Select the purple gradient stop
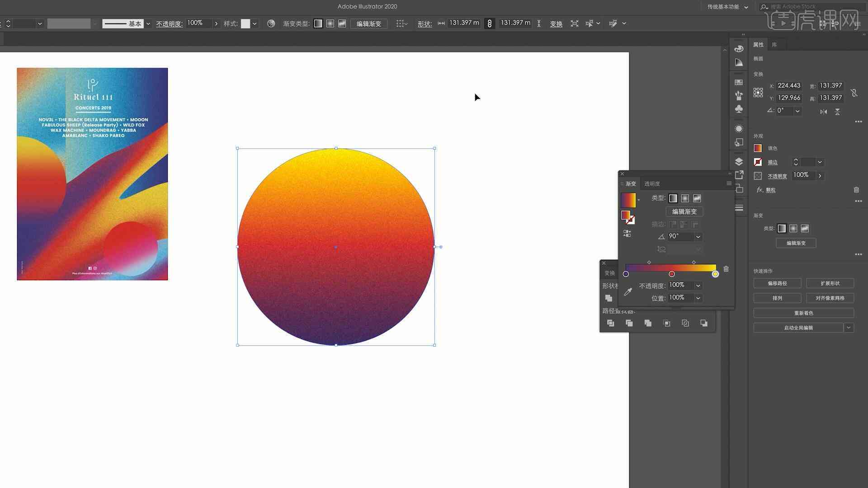The width and height of the screenshot is (868, 488). click(x=626, y=274)
